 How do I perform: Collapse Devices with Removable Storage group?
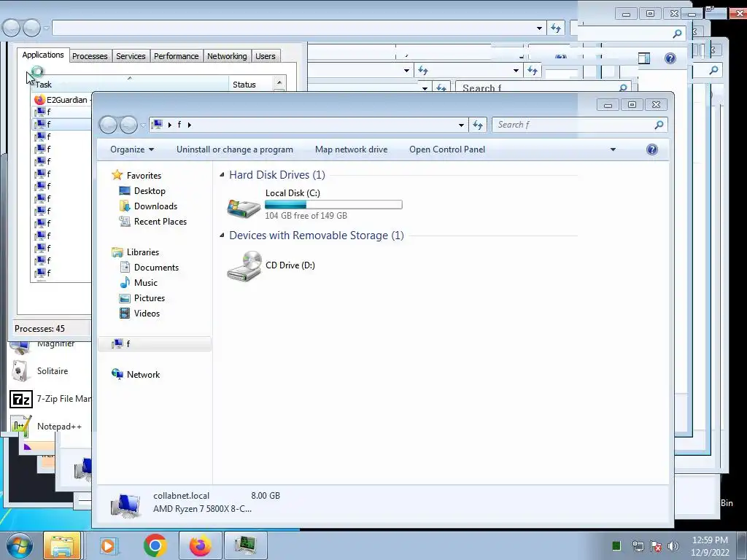pyautogui.click(x=222, y=236)
